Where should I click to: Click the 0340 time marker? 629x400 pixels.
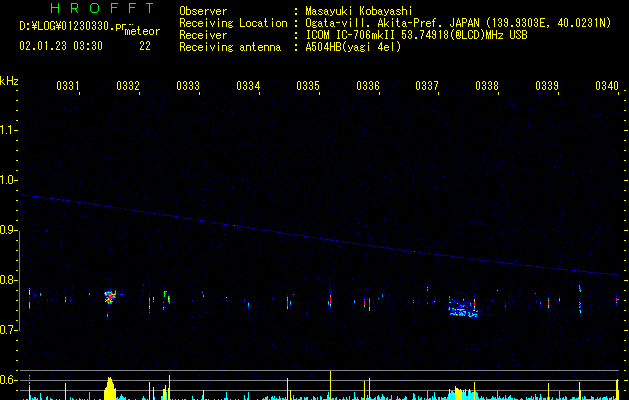point(607,86)
